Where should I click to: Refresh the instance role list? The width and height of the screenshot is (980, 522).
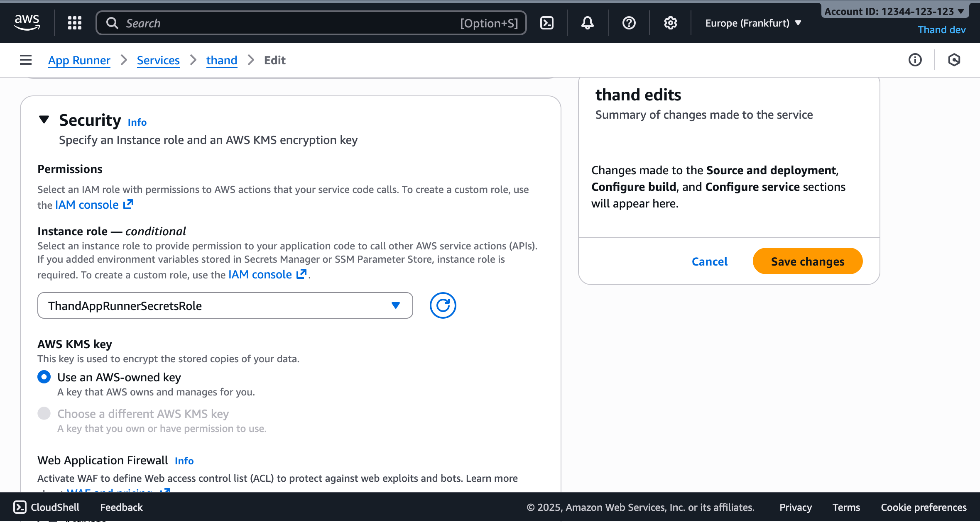(443, 305)
